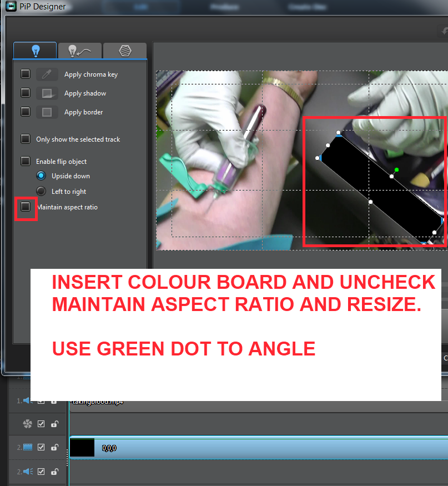Click the shadow settings icon
Screen dimensions: 448x486
pos(47,93)
